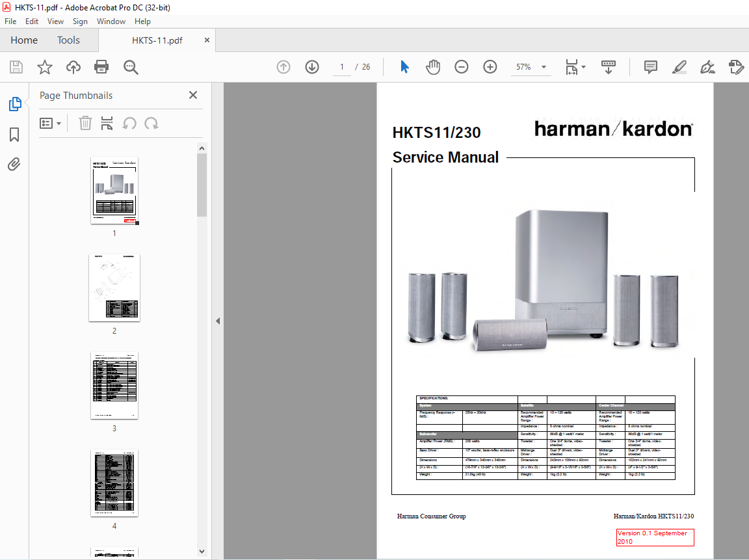Screen dimensions: 749x560
Task: Click the fit page width icon
Action: tap(572, 67)
